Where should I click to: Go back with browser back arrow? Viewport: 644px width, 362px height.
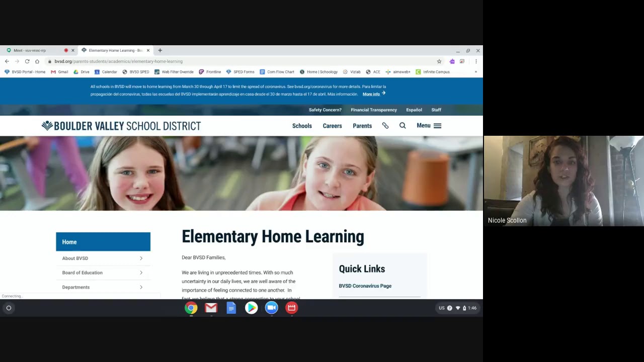(x=7, y=61)
